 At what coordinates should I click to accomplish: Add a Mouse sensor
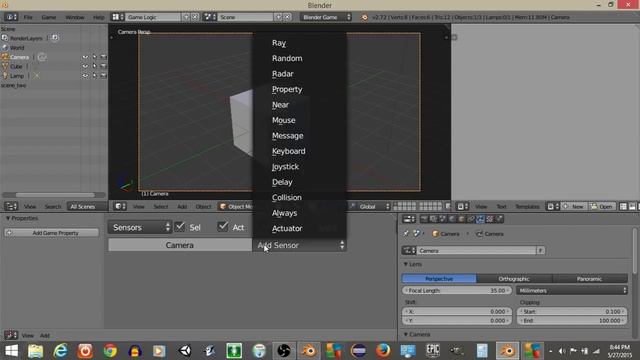tap(284, 120)
